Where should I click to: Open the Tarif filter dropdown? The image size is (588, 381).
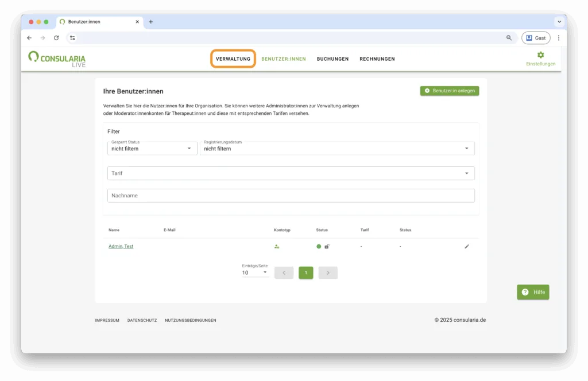(x=291, y=173)
